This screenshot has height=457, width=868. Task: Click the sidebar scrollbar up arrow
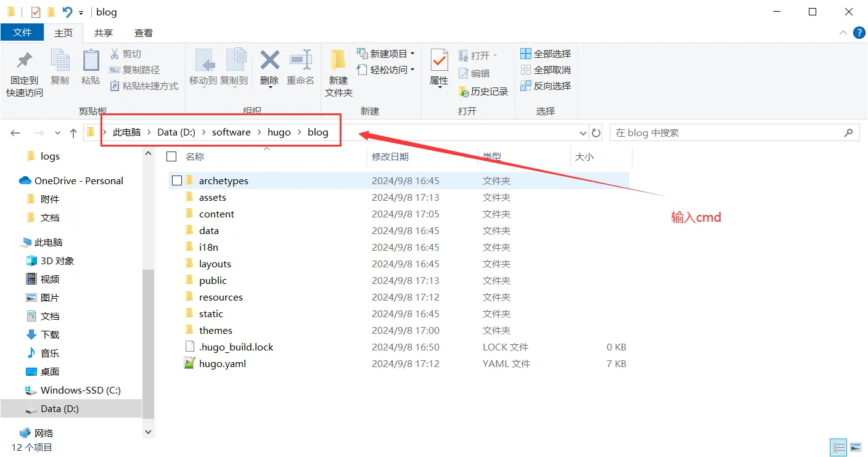click(148, 153)
